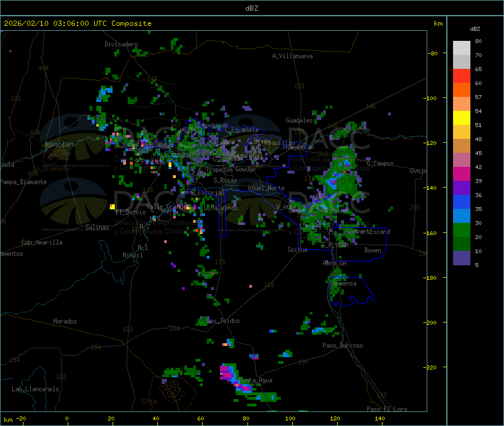This screenshot has height=426, width=504.
Task: Select the 'G_Campos' label
Action: point(381,163)
